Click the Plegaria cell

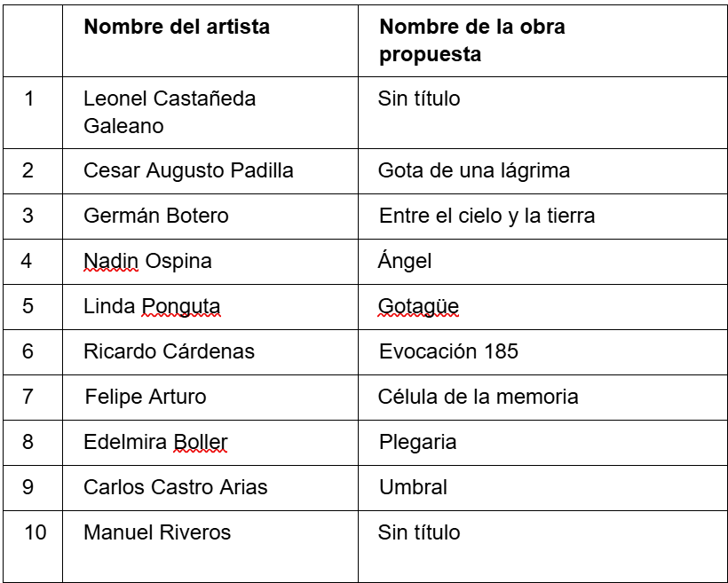pos(542,443)
